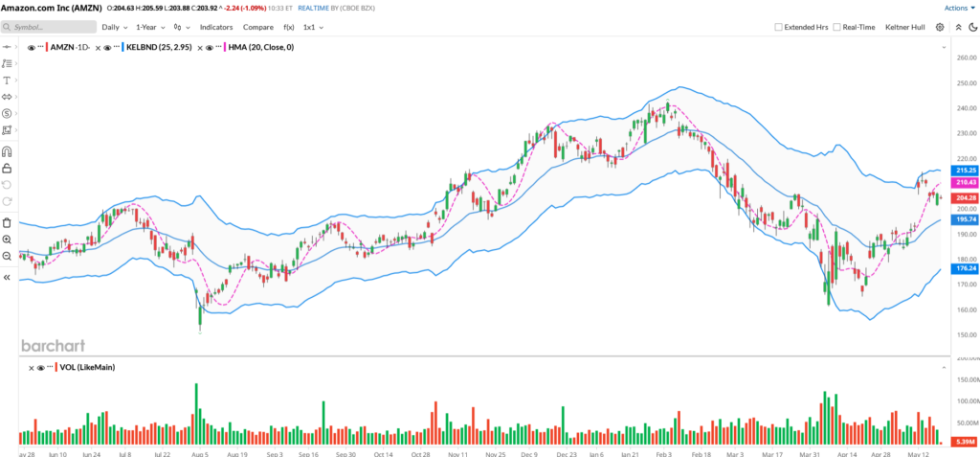Enable the magnet snap tool
This screenshot has width=980, height=457.
tap(7, 151)
